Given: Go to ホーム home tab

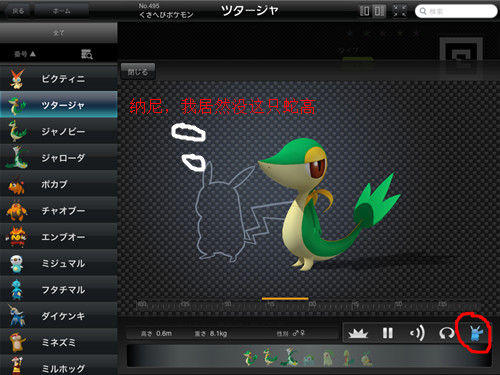Looking at the screenshot, I should pos(62,11).
